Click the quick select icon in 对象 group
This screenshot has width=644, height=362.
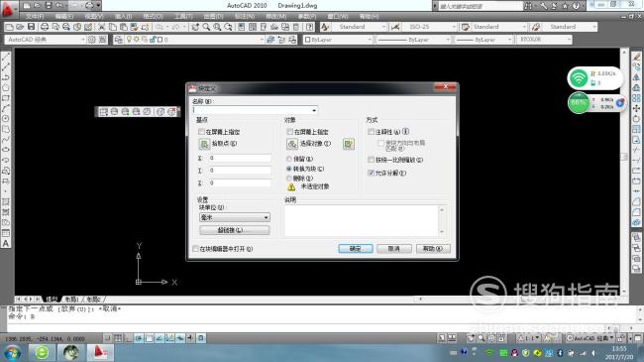click(349, 144)
